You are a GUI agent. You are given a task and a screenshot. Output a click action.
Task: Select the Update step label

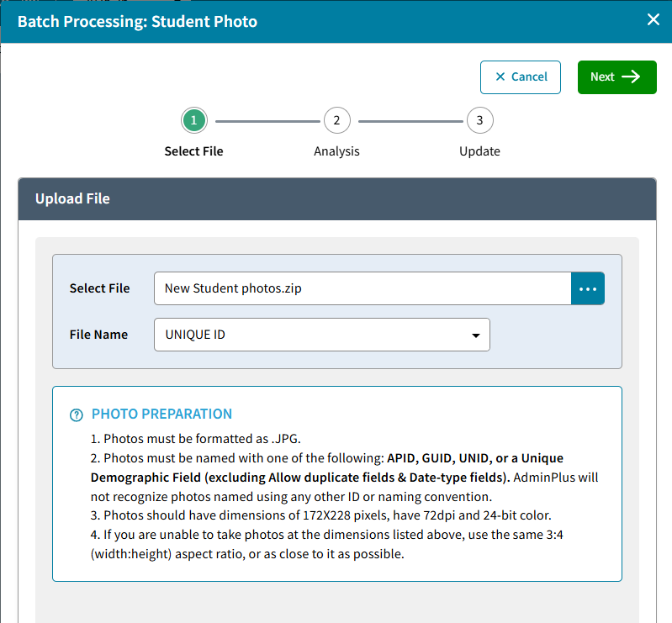(x=479, y=151)
